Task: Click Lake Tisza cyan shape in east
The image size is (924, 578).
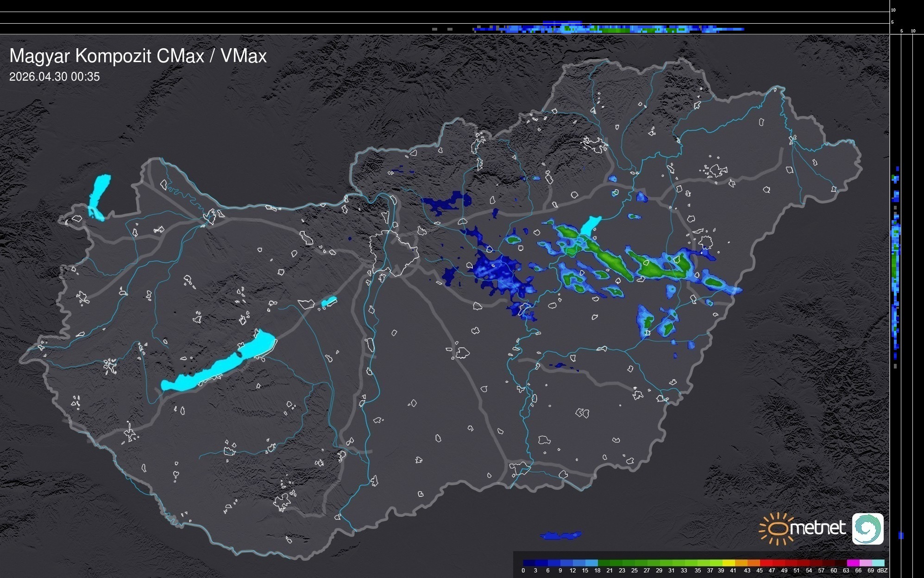Action: 590,226
